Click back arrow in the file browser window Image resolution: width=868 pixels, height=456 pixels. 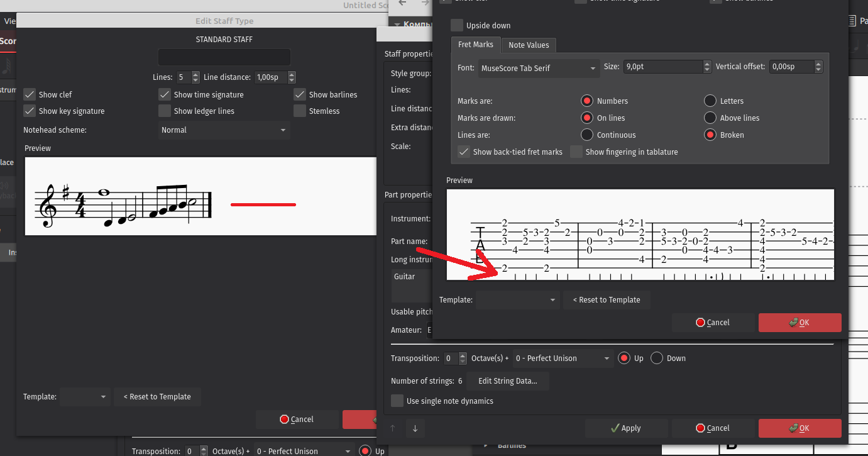(x=402, y=3)
